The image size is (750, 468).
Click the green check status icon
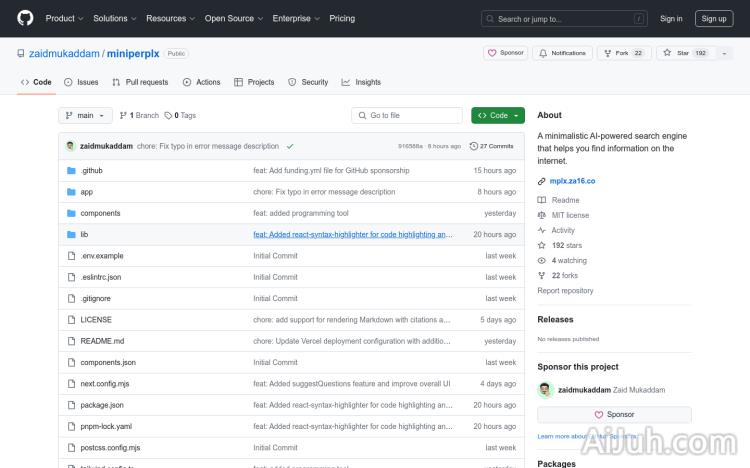(289, 146)
